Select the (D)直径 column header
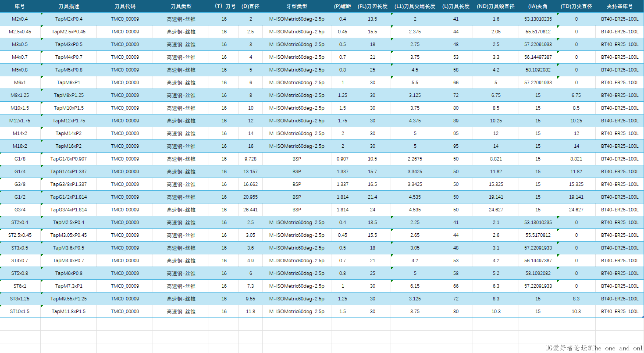 pyautogui.click(x=250, y=6)
